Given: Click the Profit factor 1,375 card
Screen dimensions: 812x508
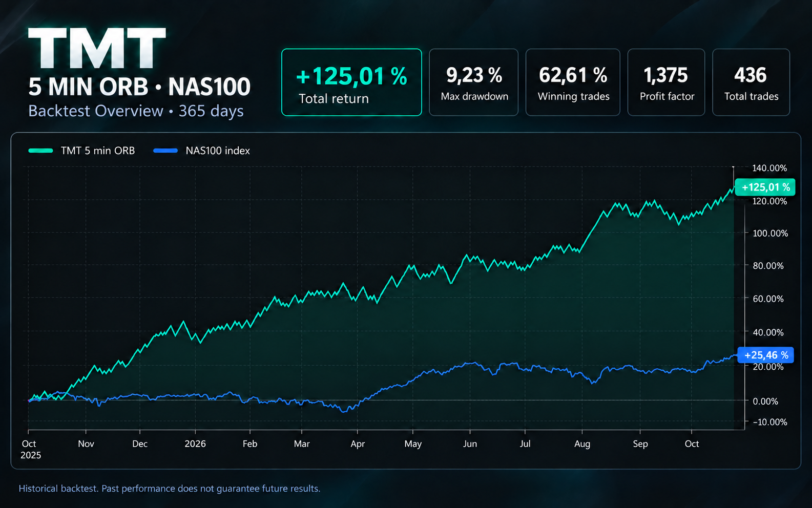Looking at the screenshot, I should [666, 82].
